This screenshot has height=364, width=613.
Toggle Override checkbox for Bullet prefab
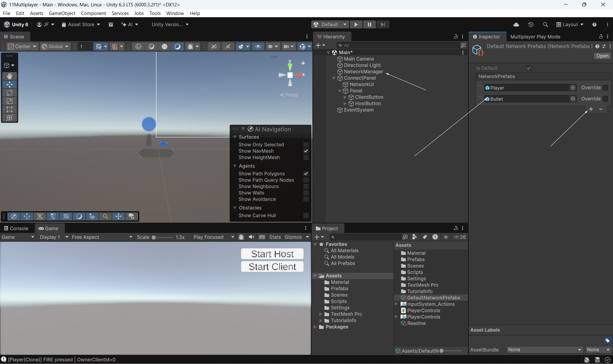(605, 99)
